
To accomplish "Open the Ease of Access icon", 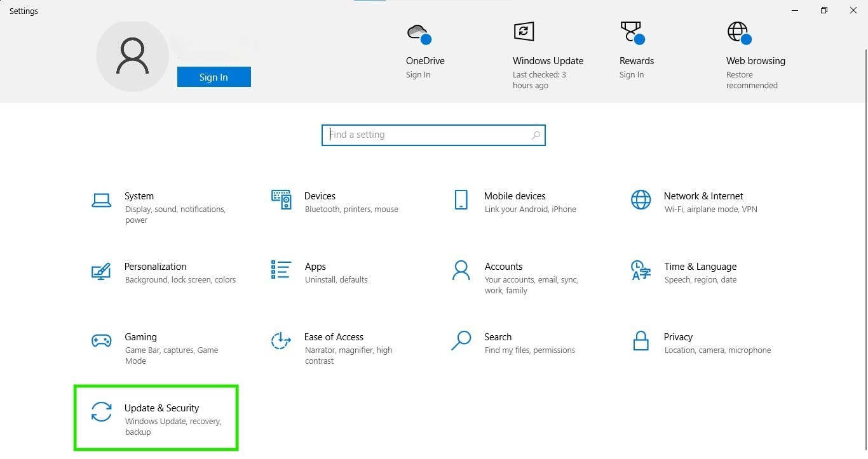I will [x=281, y=340].
